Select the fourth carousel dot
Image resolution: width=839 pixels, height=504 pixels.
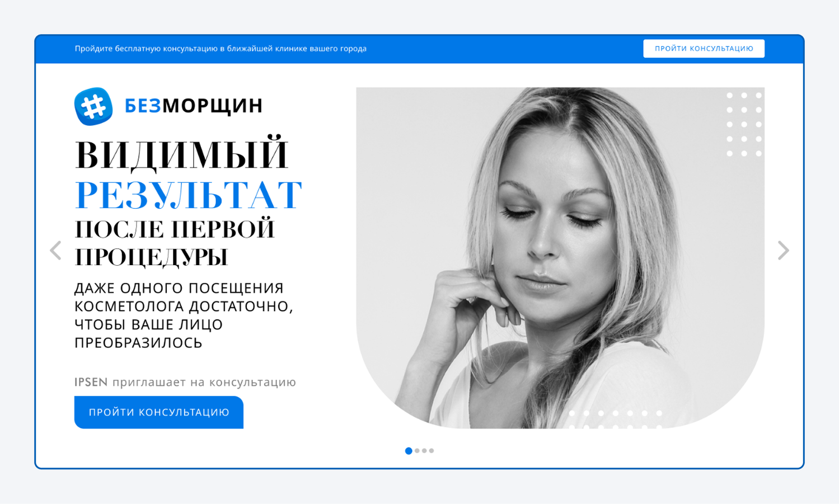(x=432, y=451)
